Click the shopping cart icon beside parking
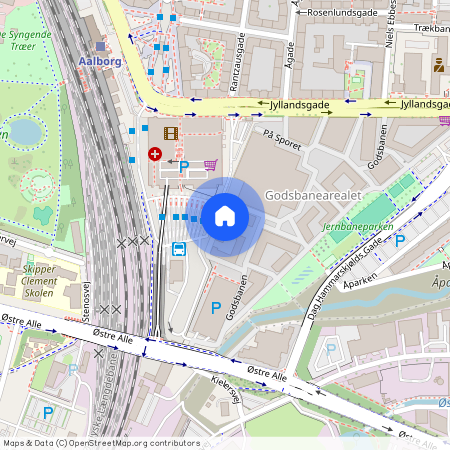The height and width of the screenshot is (450, 450). point(211,165)
